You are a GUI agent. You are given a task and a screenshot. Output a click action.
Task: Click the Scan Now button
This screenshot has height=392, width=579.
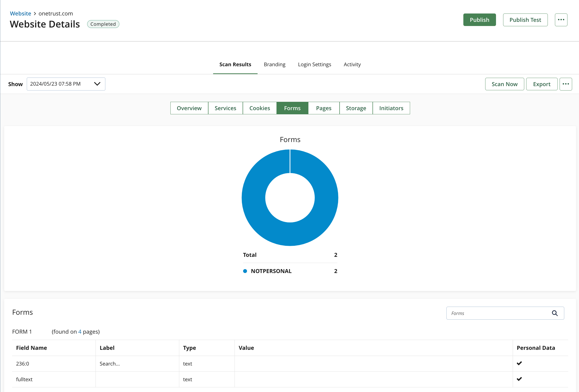(504, 84)
